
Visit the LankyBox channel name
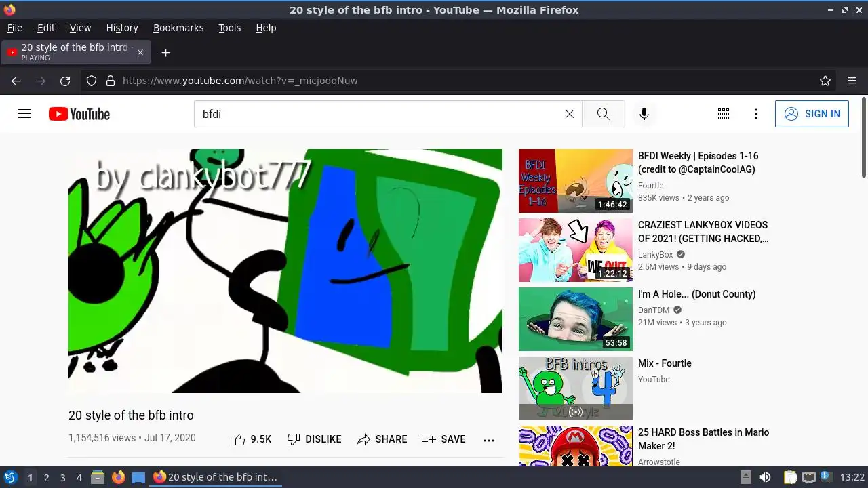655,255
